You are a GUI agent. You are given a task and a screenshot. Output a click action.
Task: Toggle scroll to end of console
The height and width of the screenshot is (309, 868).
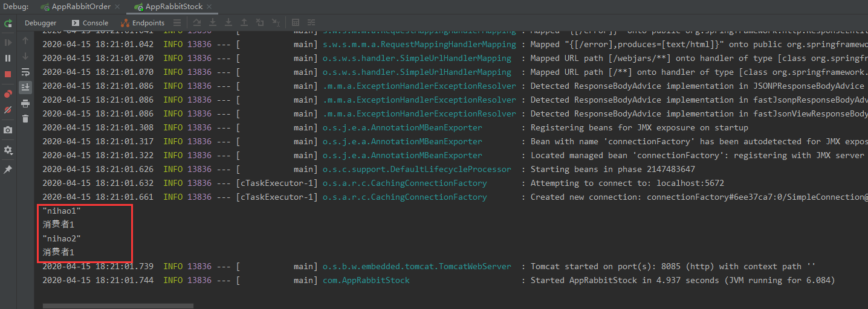[25, 88]
